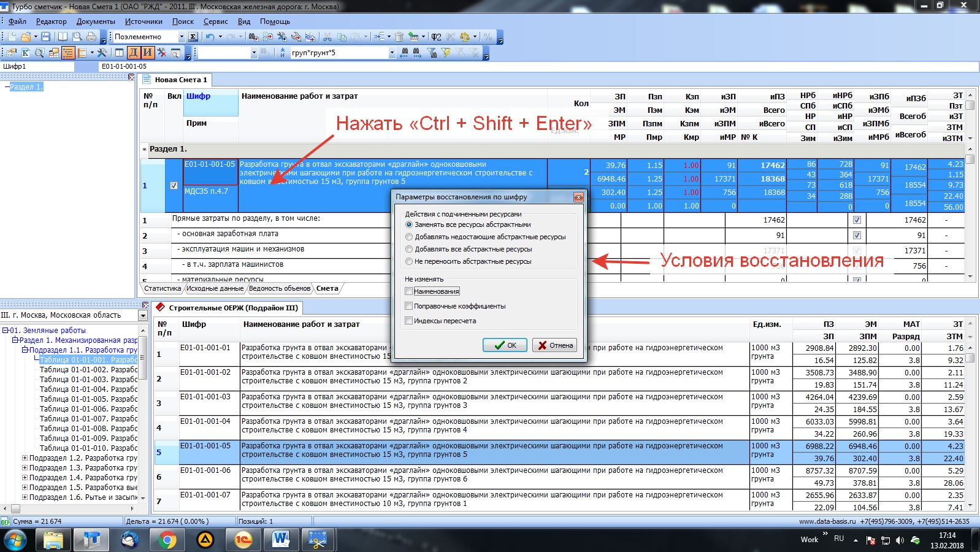Switch to 'Исходные данные' tab
Image resolution: width=980 pixels, height=552 pixels.
click(215, 288)
